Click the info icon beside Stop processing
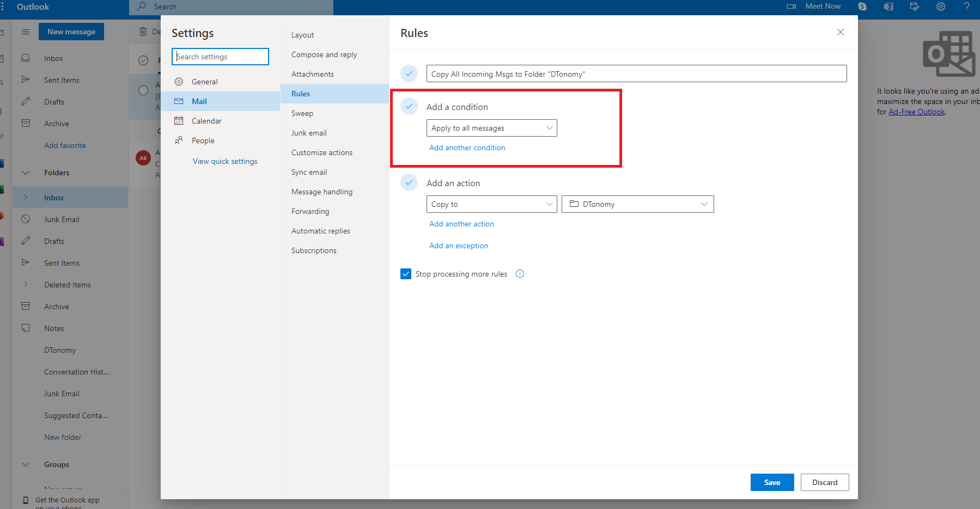Screen dimensions: 980x509 520,274
